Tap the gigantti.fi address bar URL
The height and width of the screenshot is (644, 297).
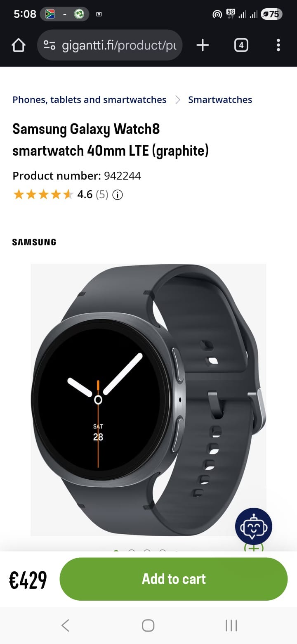tap(119, 45)
